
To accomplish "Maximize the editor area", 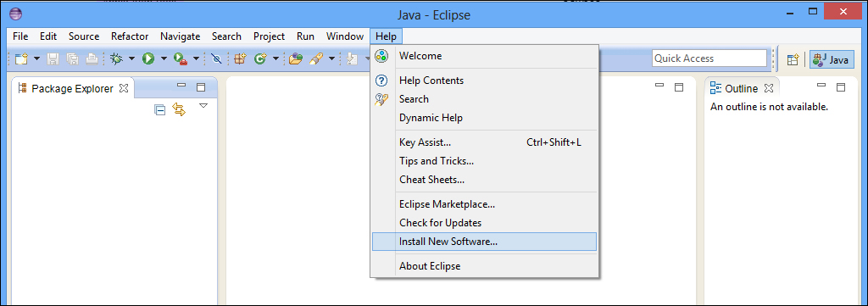I will 679,87.
